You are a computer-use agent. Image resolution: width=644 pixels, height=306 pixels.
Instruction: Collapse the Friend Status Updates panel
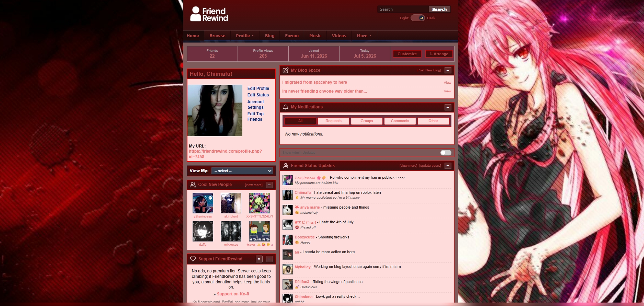tap(448, 166)
